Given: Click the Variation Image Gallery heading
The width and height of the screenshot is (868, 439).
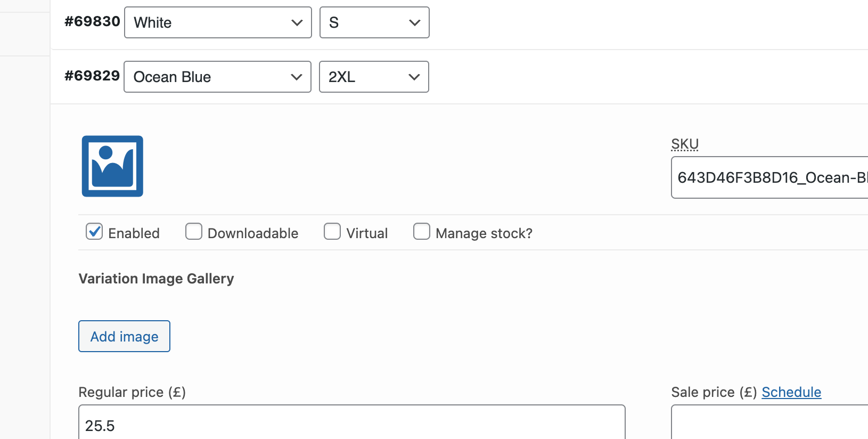Looking at the screenshot, I should click(x=156, y=279).
